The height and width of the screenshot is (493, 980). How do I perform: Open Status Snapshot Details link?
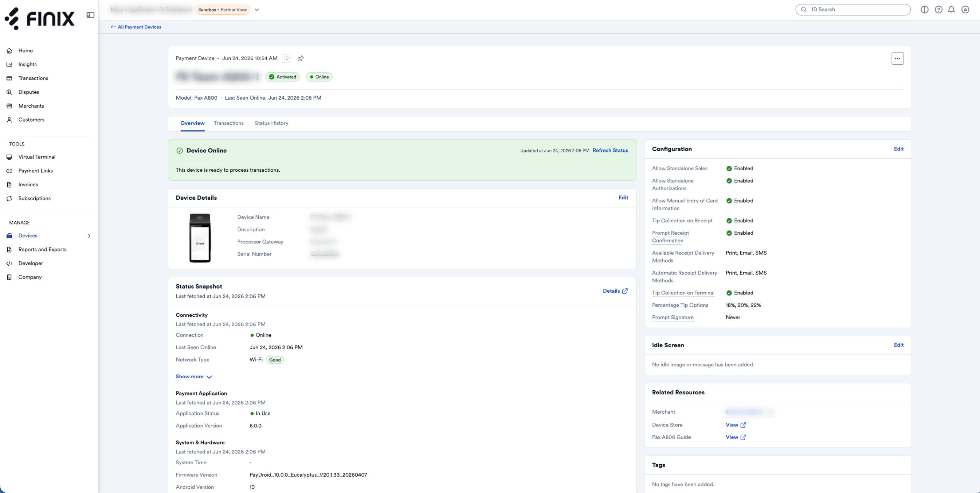(615, 291)
